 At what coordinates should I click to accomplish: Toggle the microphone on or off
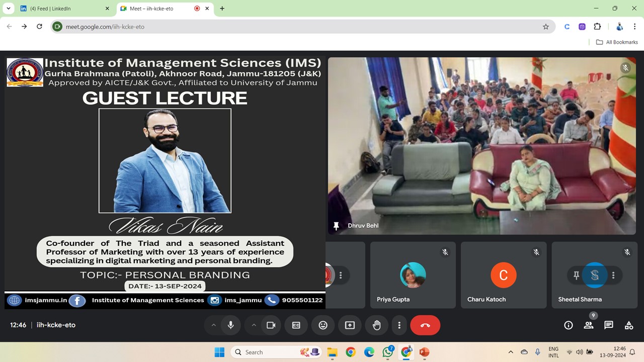(x=231, y=325)
